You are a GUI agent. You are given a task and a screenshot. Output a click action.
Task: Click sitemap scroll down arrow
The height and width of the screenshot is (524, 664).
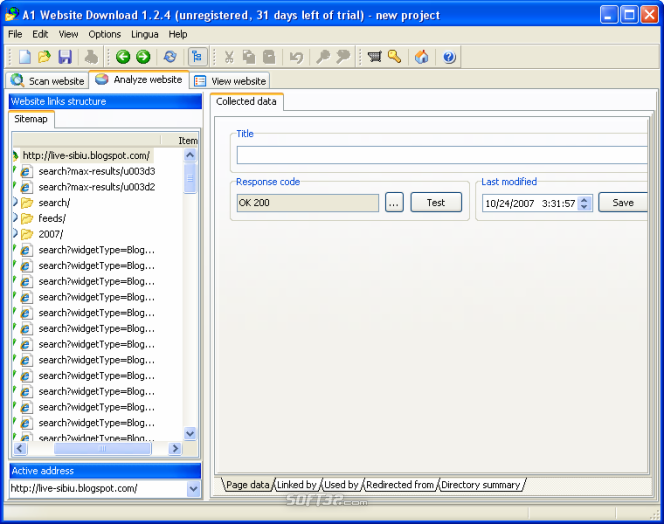190,433
